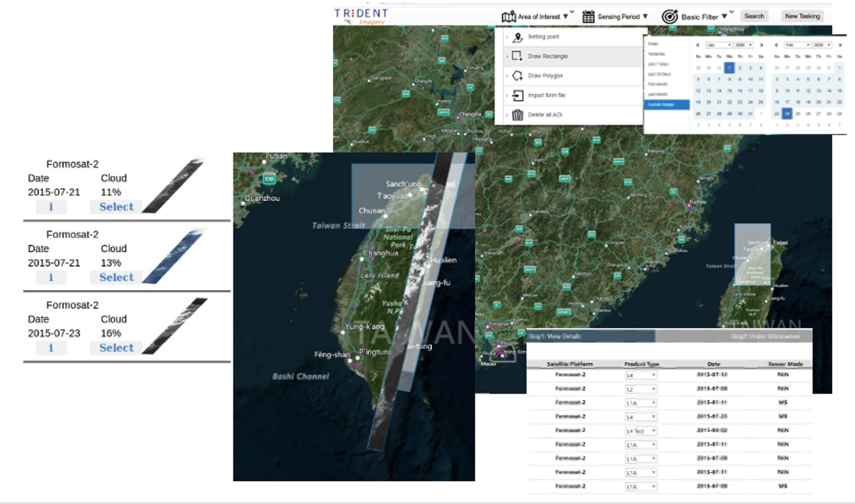Choose the Setting point tool icon
The height and width of the screenshot is (504, 855).
click(x=517, y=37)
